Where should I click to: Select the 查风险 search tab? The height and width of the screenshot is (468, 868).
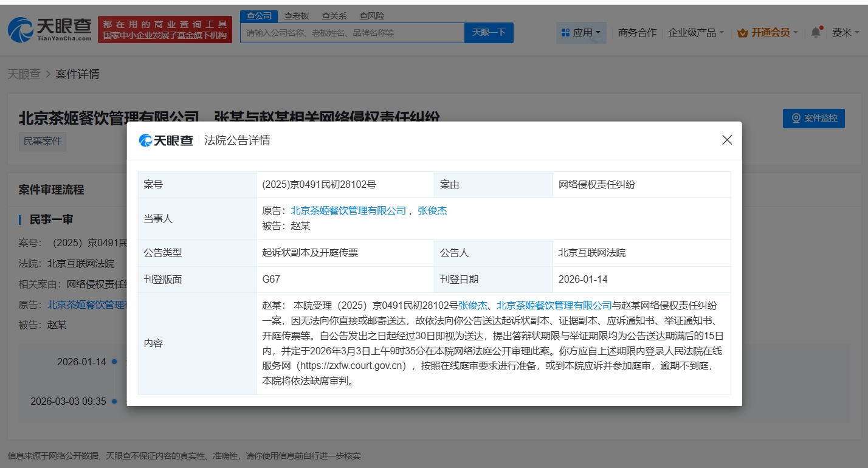371,16
